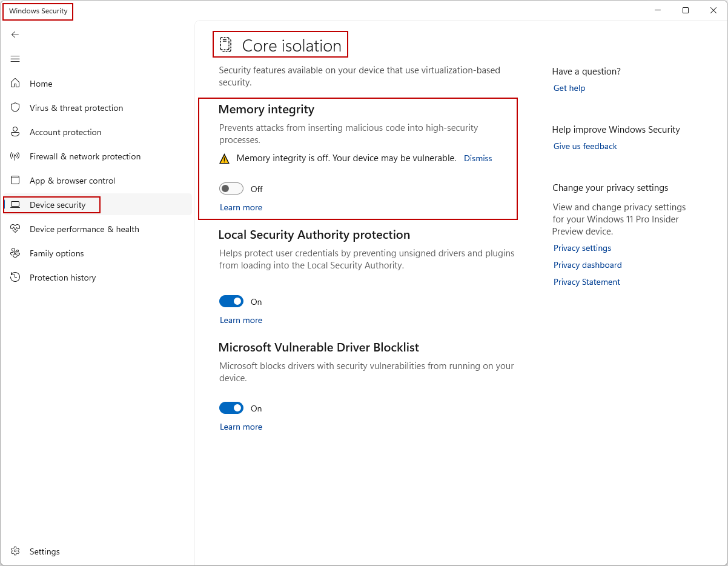Minimize the Windows Security window
728x566 pixels.
point(658,10)
